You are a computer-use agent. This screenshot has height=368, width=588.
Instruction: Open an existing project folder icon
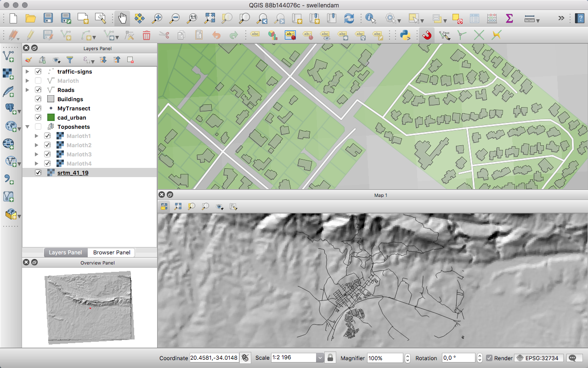[30, 18]
